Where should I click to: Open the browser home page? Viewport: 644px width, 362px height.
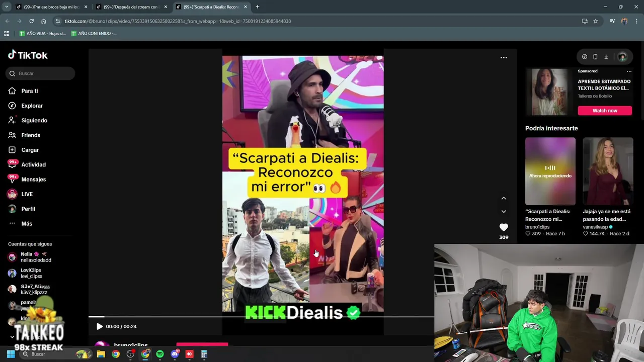tap(44, 21)
